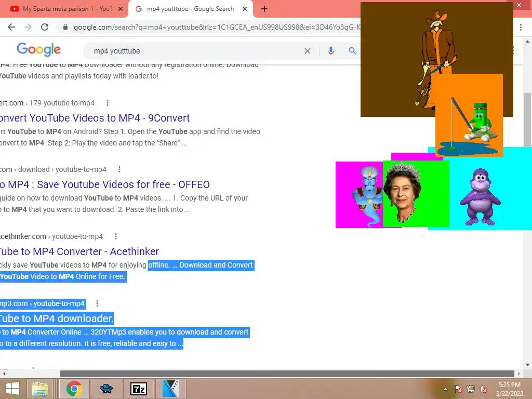Open Save Youtube Videos for free - OFFEO

click(x=105, y=184)
